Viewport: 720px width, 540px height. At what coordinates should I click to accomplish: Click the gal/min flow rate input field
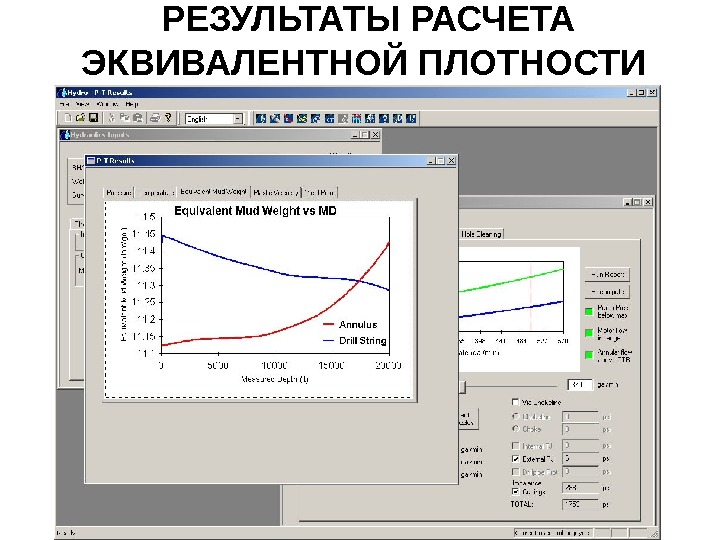coord(580,385)
